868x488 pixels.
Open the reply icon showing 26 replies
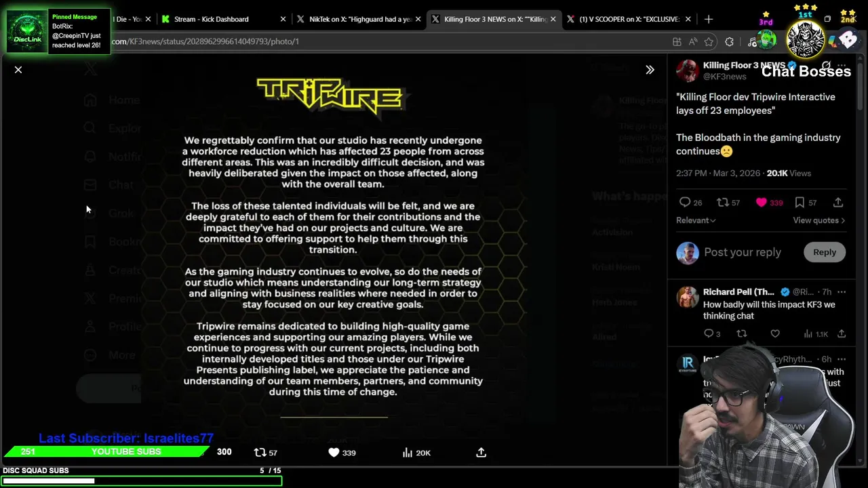point(690,202)
